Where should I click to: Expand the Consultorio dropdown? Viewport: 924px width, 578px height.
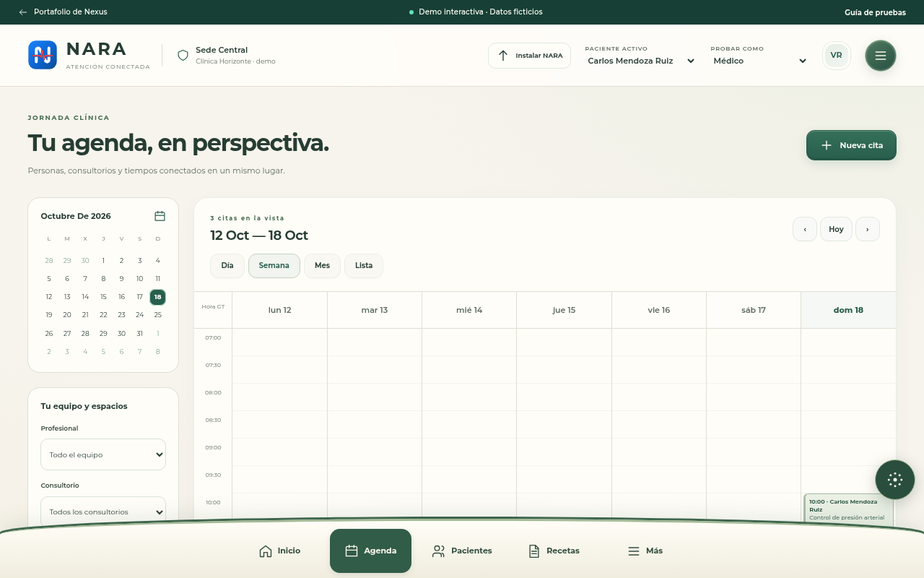(103, 512)
